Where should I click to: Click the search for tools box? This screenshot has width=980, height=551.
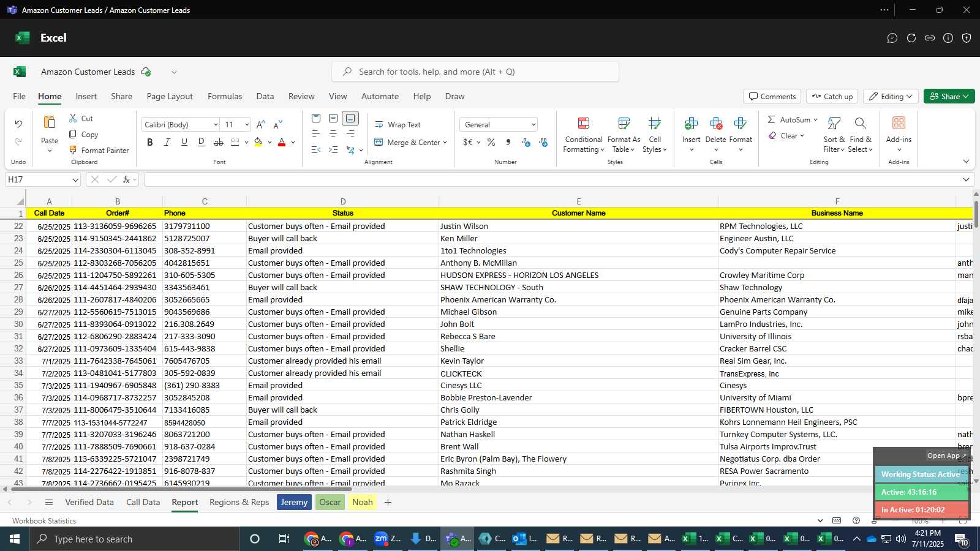point(475,72)
